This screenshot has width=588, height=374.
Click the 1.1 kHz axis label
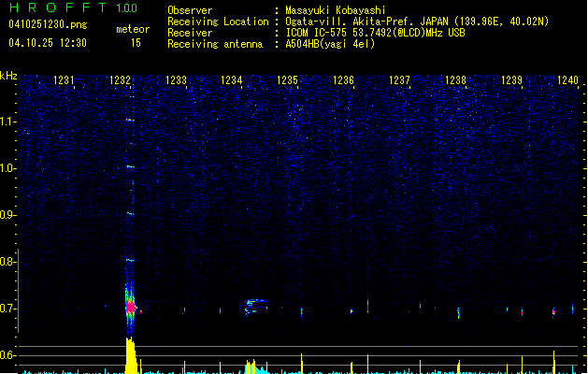[7, 122]
